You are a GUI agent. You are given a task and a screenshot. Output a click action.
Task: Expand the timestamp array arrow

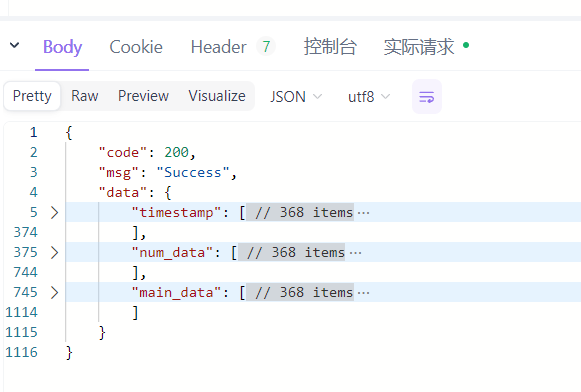click(54, 212)
